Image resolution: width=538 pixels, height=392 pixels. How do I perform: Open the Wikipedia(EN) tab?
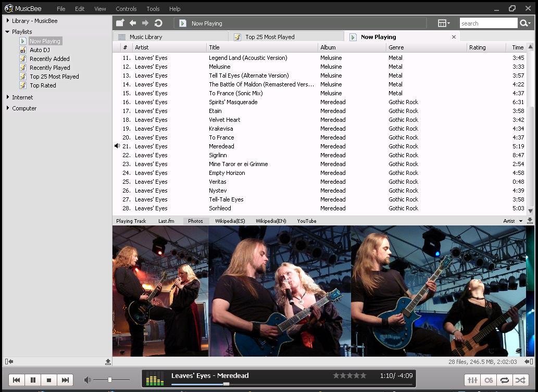(271, 221)
